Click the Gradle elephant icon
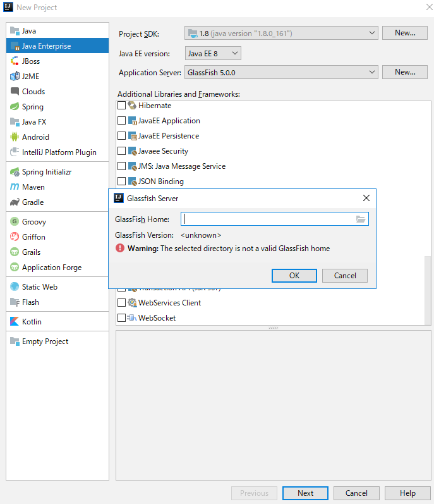This screenshot has height=504, width=434. tap(15, 202)
